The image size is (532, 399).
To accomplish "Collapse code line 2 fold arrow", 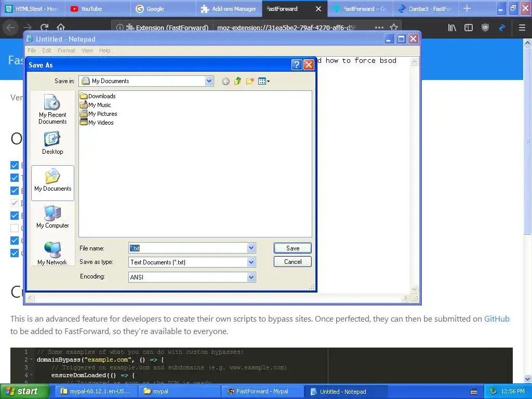I will pyautogui.click(x=32, y=360).
